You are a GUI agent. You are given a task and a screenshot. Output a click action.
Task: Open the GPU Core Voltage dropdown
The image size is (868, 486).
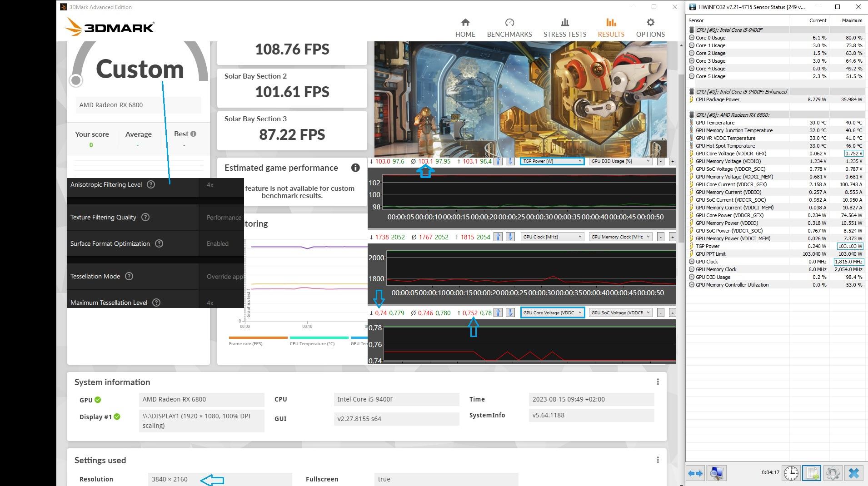click(x=552, y=312)
